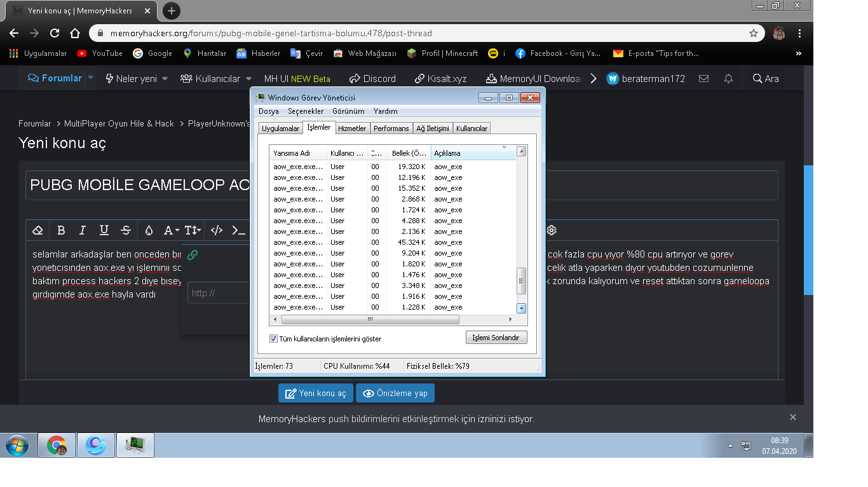The height and width of the screenshot is (487, 868).
Task: Click the browser back arrow
Action: coord(14,33)
